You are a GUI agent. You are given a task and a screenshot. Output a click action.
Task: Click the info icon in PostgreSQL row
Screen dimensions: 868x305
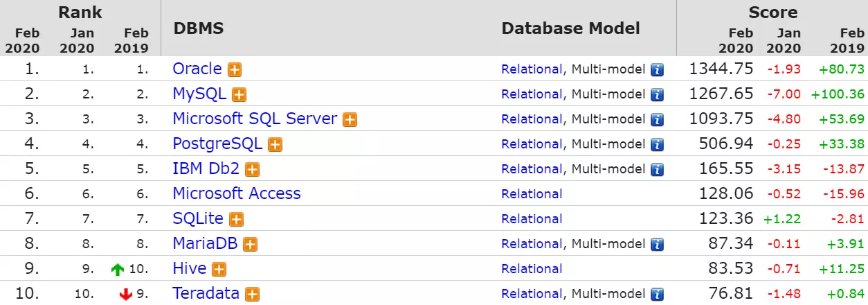pyautogui.click(x=658, y=145)
